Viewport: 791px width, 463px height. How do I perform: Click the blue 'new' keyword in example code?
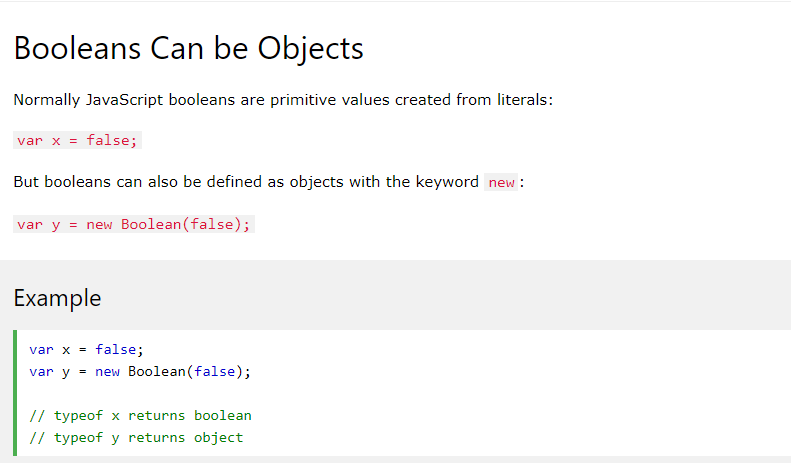[x=107, y=372]
